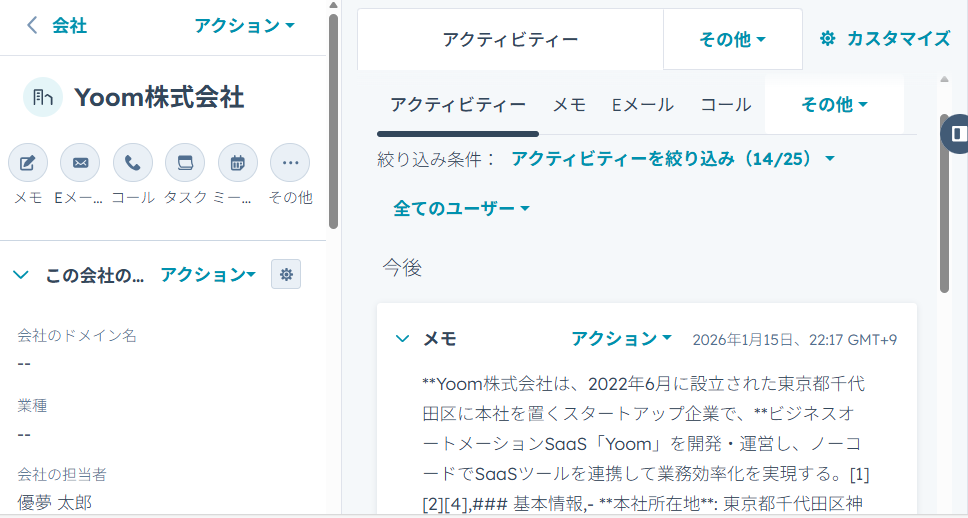Click the scroll-up arrow of the left panel
The image size is (968, 518).
(333, 6)
